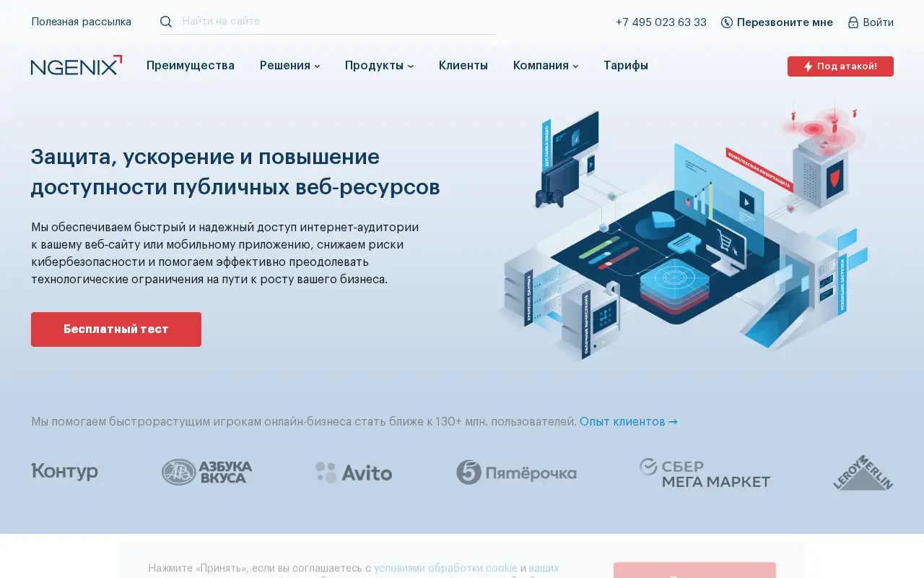Open the 'условиями обработки cookie' link
This screenshot has width=924, height=578.
[445, 569]
